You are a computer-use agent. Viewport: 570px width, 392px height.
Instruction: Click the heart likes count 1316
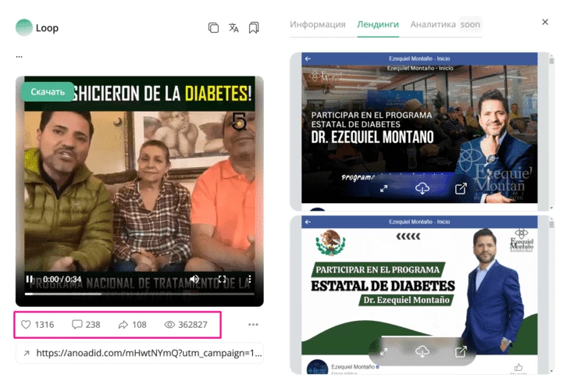point(37,324)
